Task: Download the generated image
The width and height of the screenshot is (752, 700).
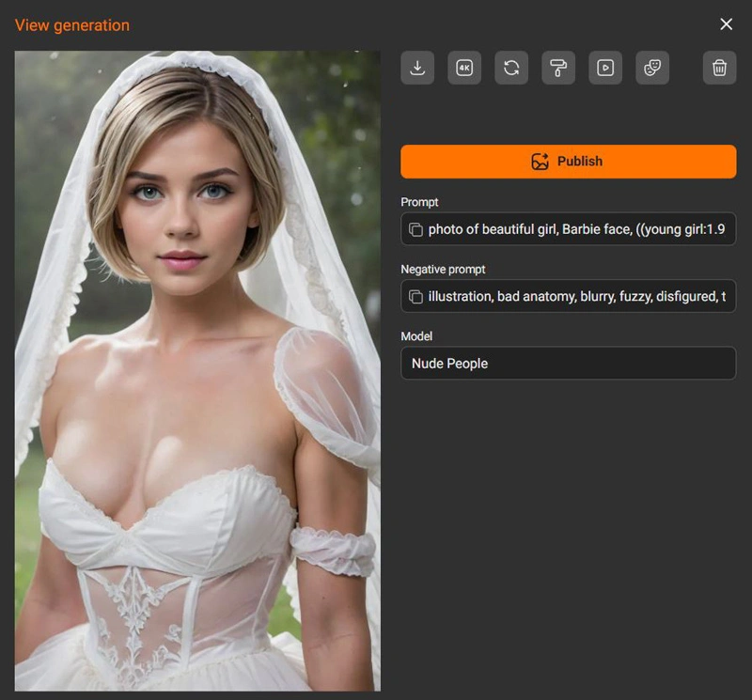Action: click(416, 68)
